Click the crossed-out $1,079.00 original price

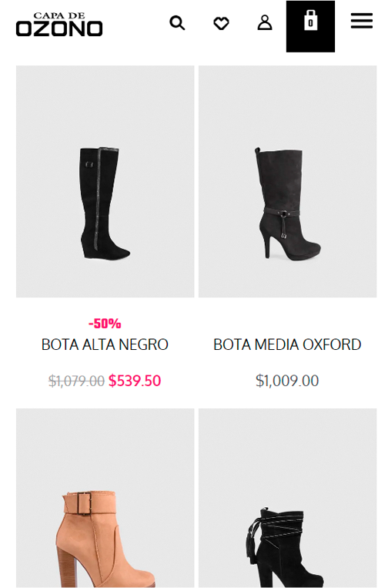pyautogui.click(x=76, y=381)
